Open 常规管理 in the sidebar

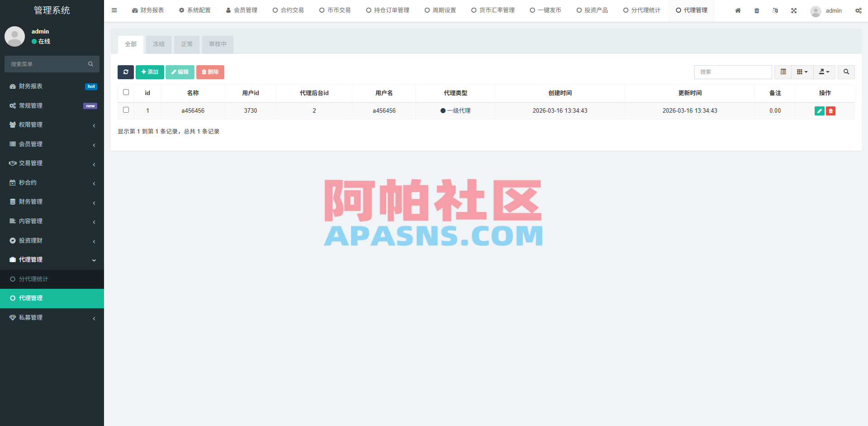click(x=52, y=105)
